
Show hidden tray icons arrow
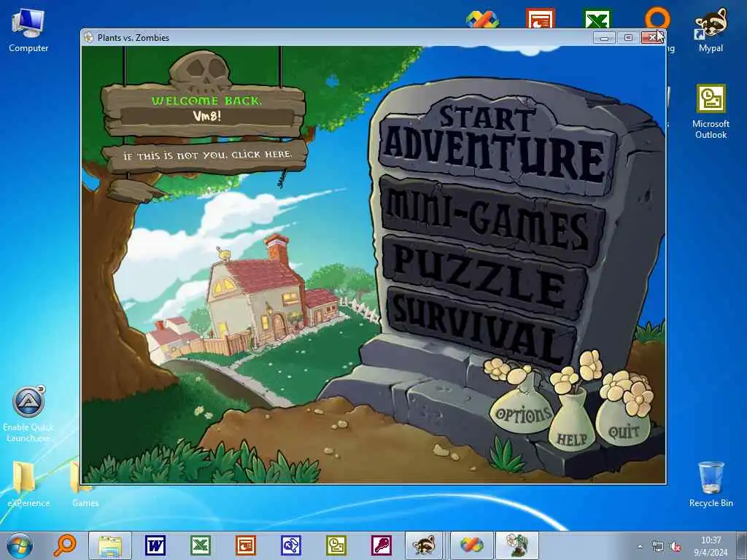(x=640, y=546)
